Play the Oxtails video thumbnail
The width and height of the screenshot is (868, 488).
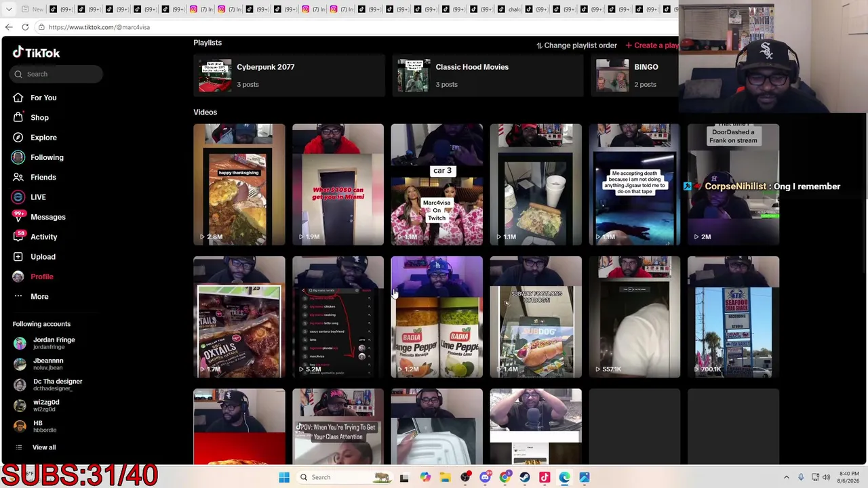(239, 317)
